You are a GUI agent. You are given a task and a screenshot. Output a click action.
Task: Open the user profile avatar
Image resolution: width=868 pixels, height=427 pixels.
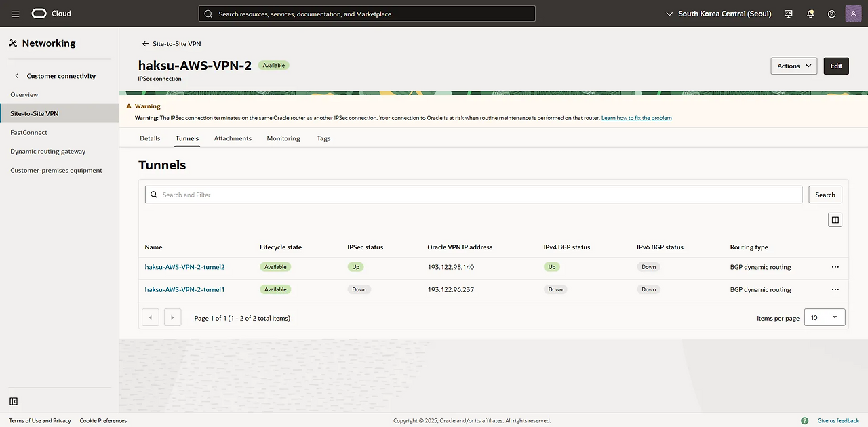coord(853,14)
